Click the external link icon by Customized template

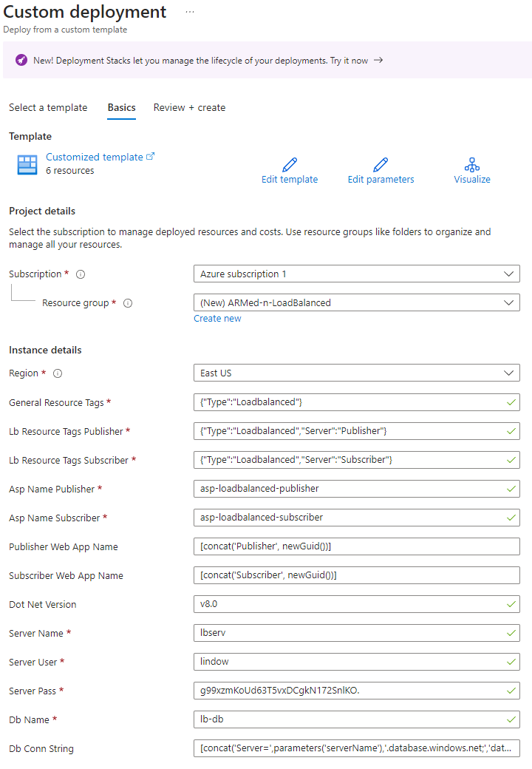151,157
